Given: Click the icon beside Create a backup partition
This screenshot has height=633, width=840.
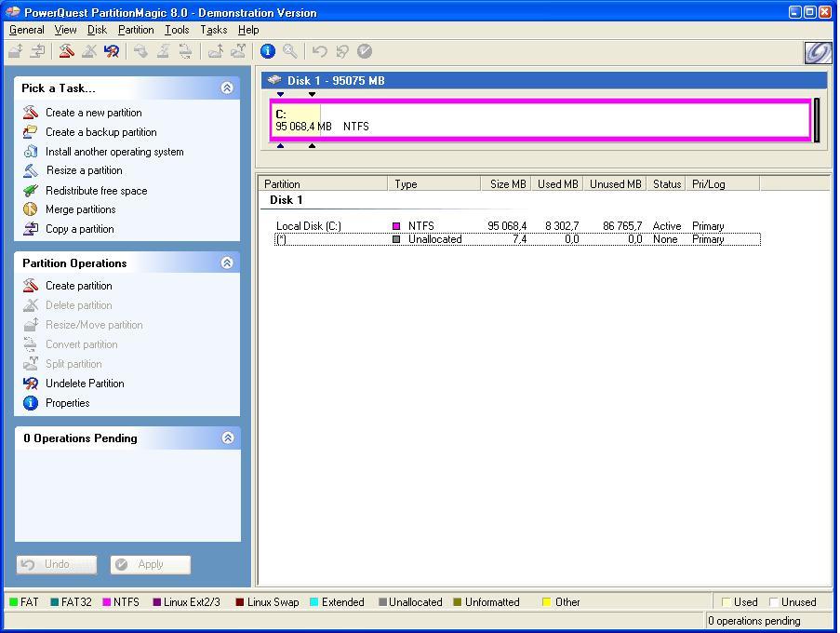Looking at the screenshot, I should tap(31, 132).
